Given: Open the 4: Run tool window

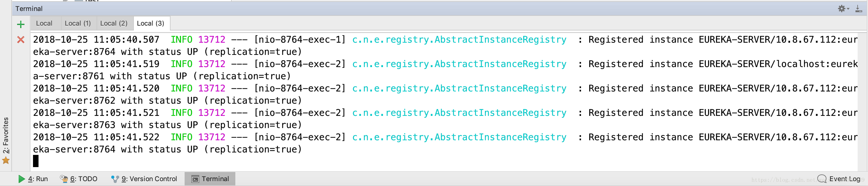Looking at the screenshot, I should [33, 179].
